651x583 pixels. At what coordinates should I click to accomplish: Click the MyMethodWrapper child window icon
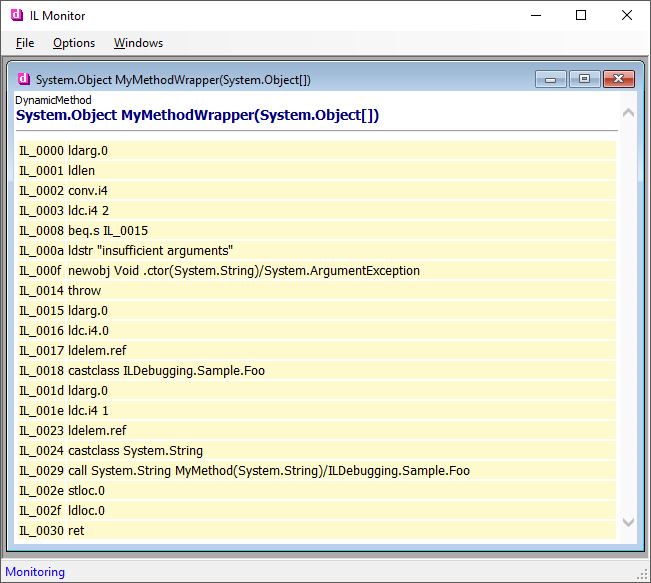24,79
